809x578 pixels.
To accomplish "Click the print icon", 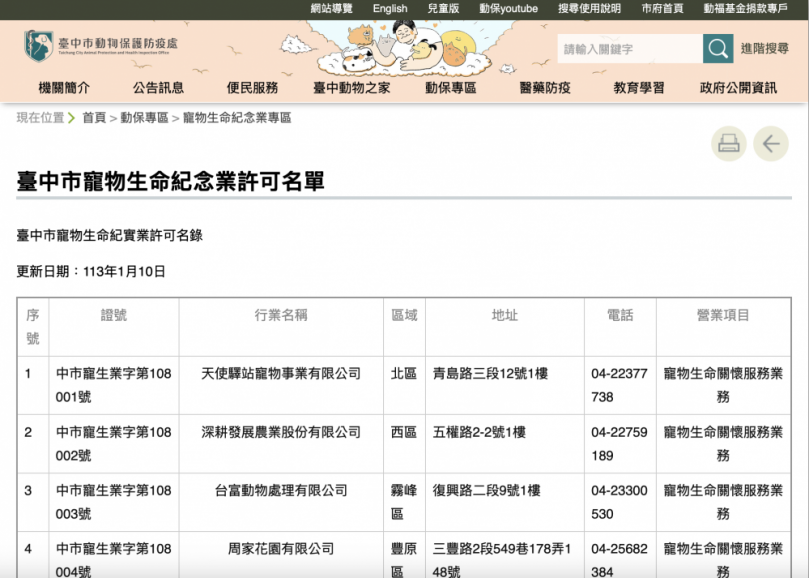I will (x=729, y=143).
